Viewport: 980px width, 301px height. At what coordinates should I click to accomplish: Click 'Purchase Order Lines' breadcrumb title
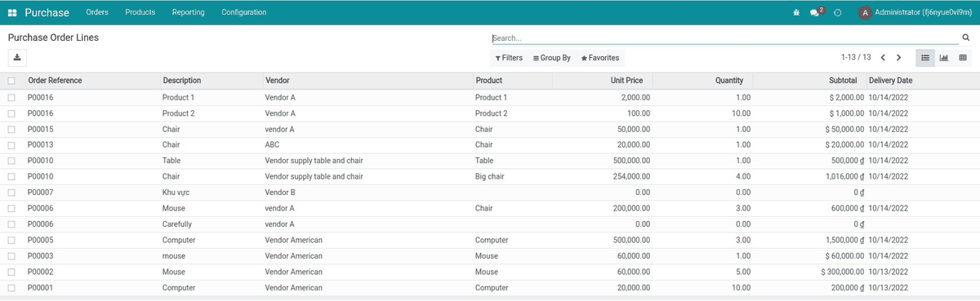53,38
